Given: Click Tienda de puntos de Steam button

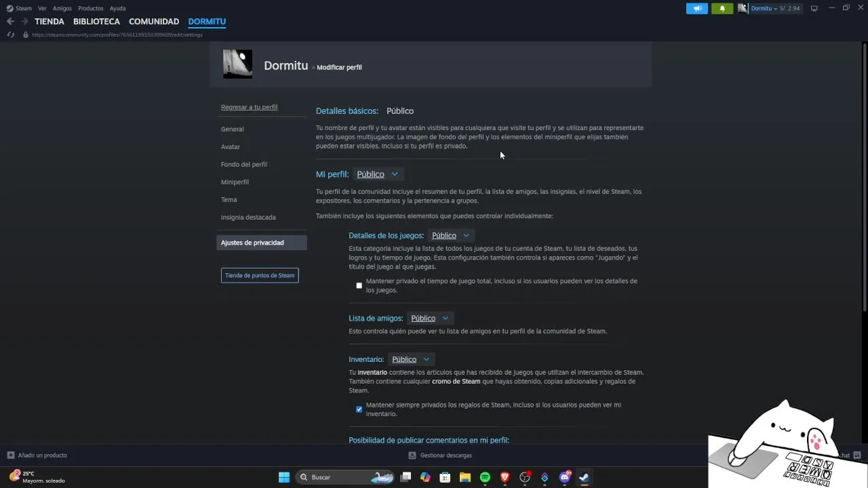Looking at the screenshot, I should click(260, 275).
